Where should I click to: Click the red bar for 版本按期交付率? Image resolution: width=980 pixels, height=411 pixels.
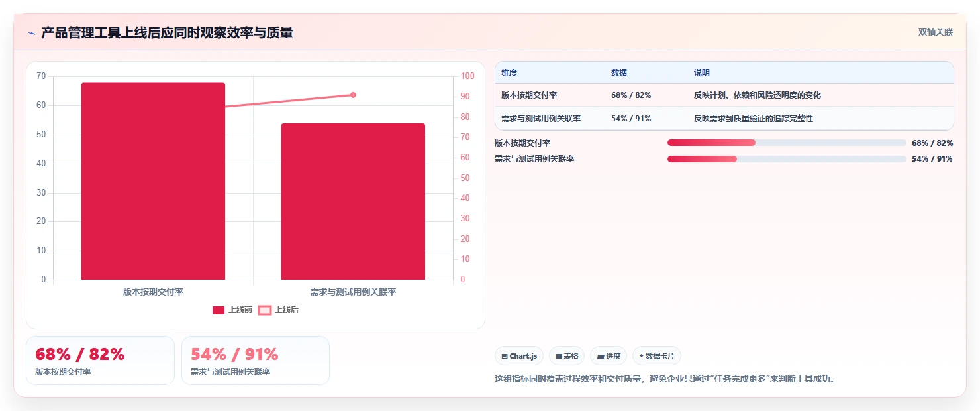153,181
